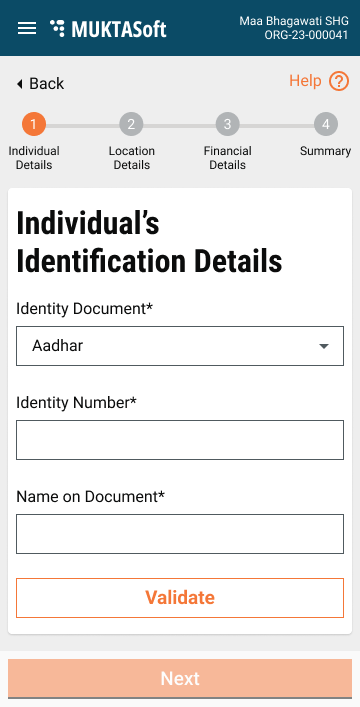
Task: Open the hamburger navigation menu
Action: (x=27, y=28)
